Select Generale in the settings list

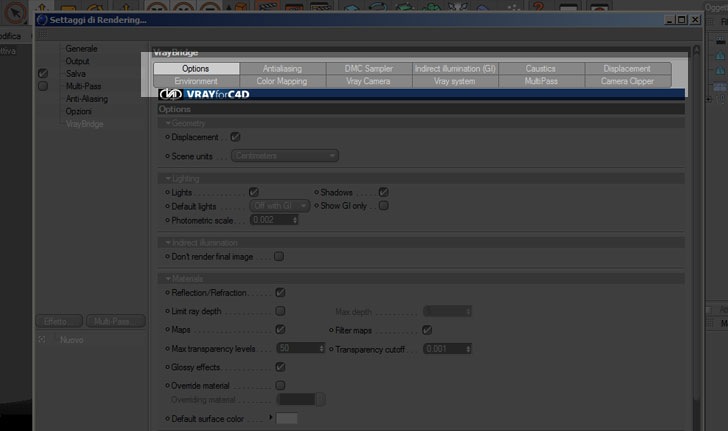point(81,49)
